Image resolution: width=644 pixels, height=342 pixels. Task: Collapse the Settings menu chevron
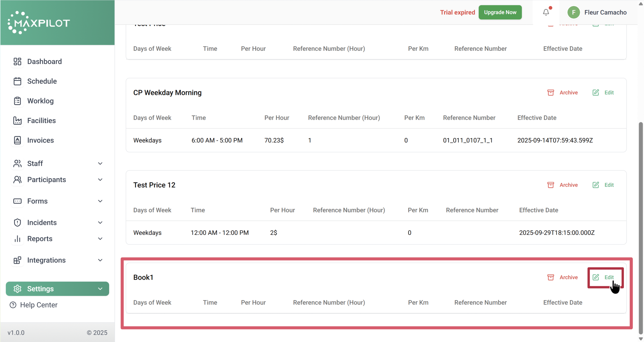coord(100,289)
